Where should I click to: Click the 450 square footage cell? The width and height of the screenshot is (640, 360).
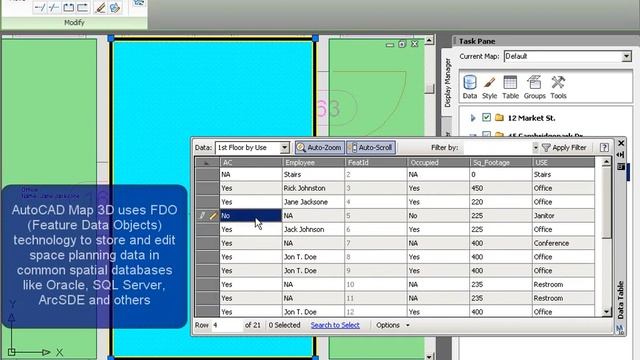[501, 188]
